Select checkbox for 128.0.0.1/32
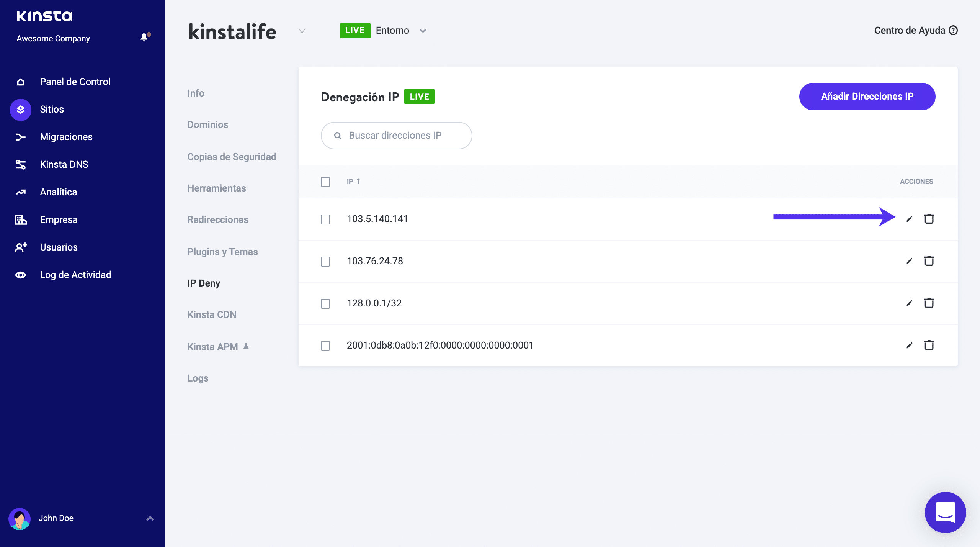 (325, 303)
